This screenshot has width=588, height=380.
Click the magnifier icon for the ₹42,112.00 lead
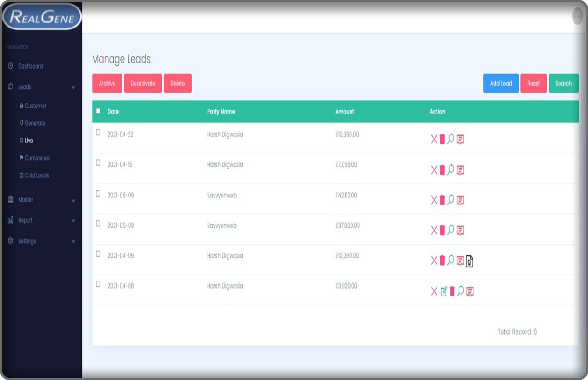tap(451, 200)
